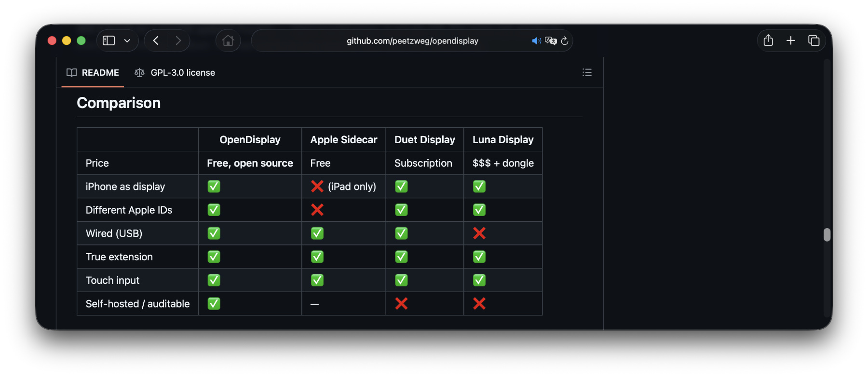Select the OpenDisplay column header
868x377 pixels.
coord(250,140)
